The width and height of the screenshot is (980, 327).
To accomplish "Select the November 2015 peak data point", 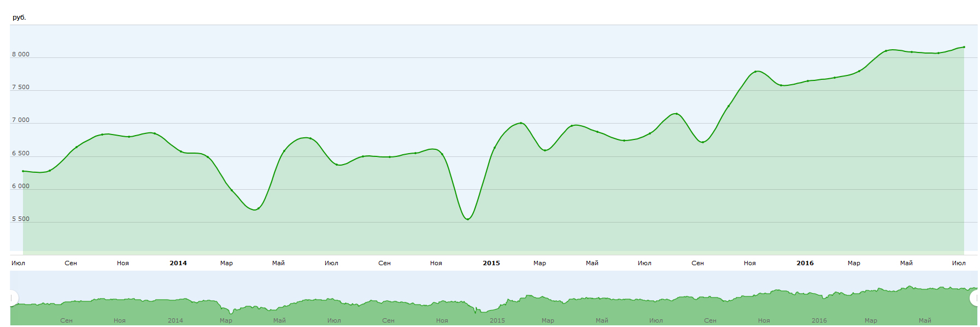I will point(756,72).
